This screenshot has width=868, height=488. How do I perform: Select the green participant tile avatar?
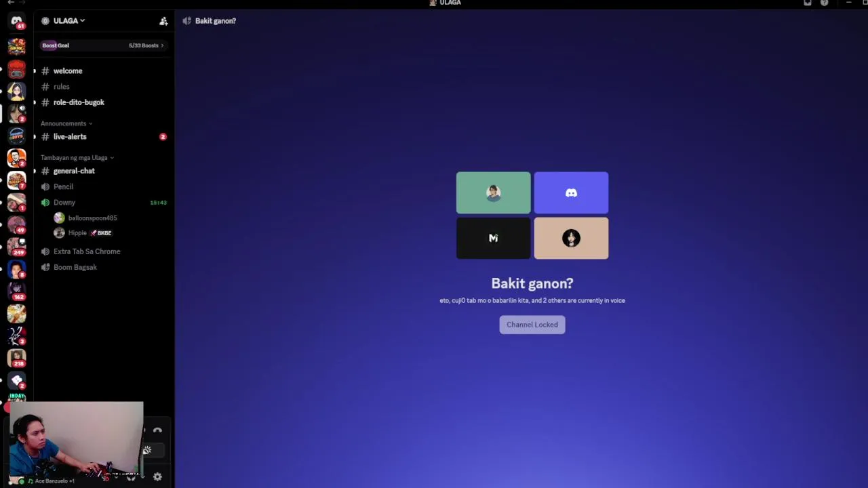493,192
